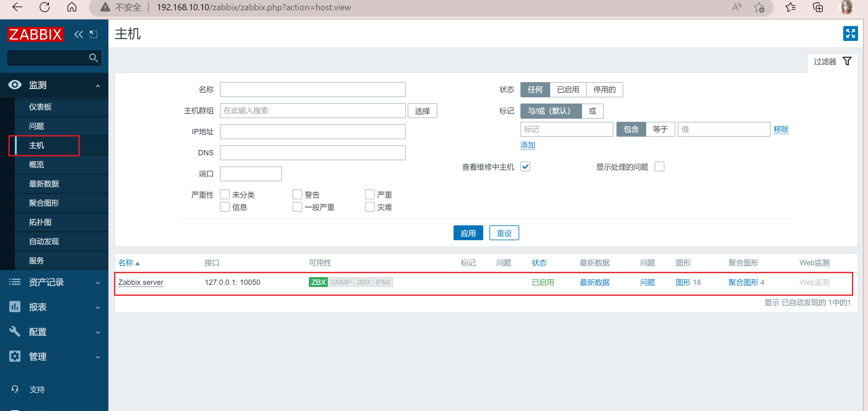Image resolution: width=868 pixels, height=411 pixels.
Task: Click the 监测 eye icon
Action: point(15,85)
